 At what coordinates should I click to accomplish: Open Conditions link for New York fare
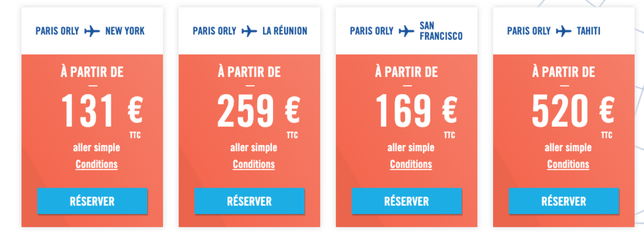[96, 164]
